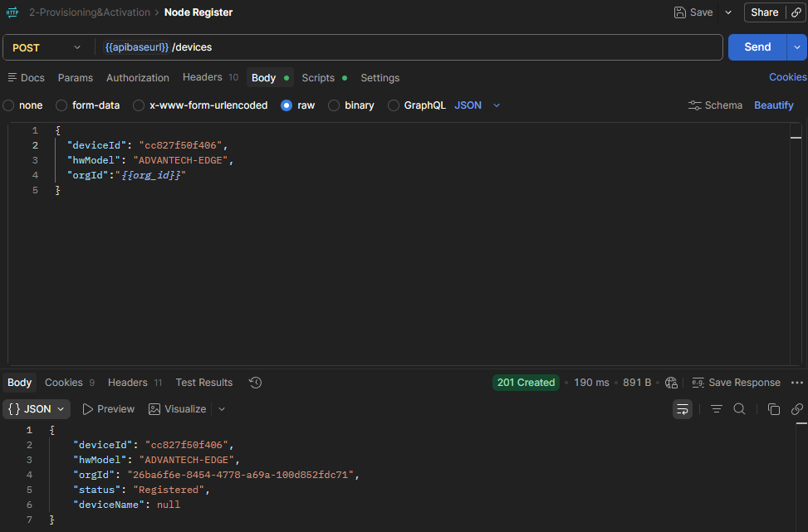Open the response Cookies tab

[70, 383]
